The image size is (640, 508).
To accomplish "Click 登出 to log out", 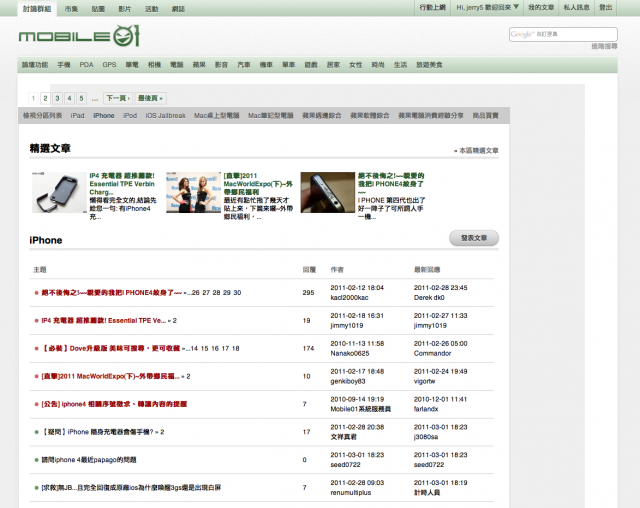I will coord(605,7).
